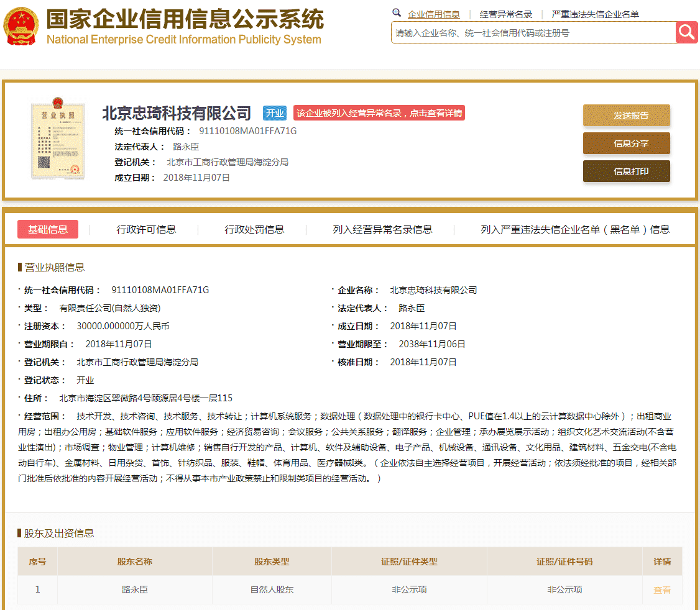Open the 行政处罚信息 tab
The width and height of the screenshot is (700, 610).
tap(254, 229)
